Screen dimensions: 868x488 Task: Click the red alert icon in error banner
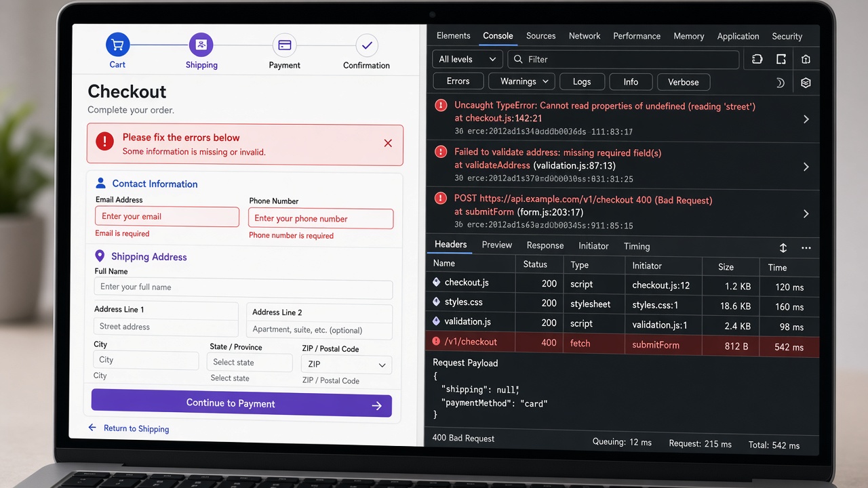click(x=104, y=142)
